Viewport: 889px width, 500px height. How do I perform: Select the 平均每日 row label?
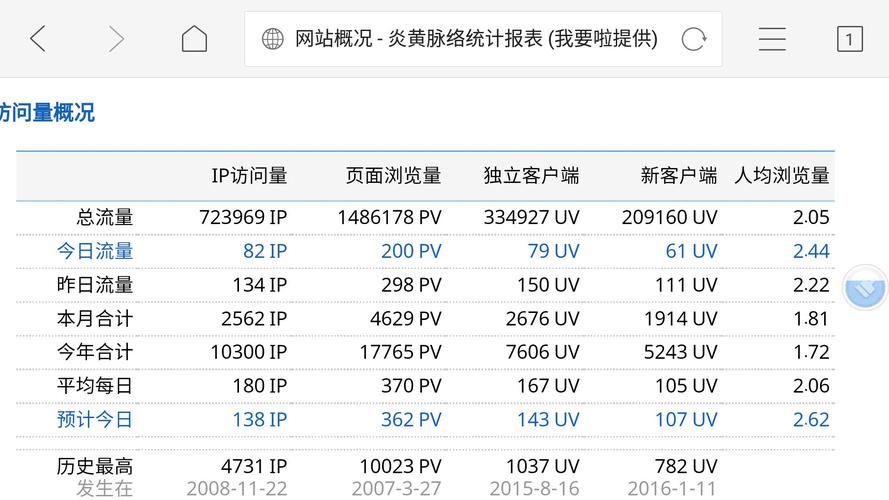click(x=95, y=386)
